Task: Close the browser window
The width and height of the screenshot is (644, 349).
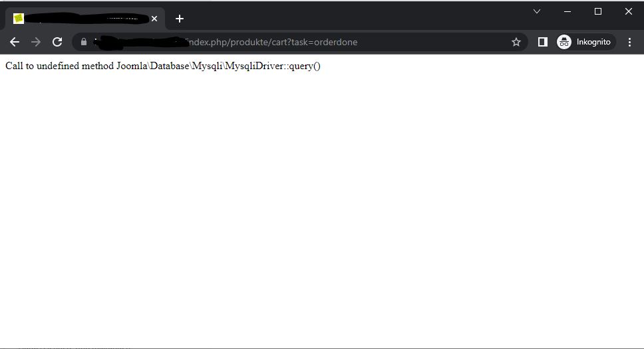Action: point(629,11)
